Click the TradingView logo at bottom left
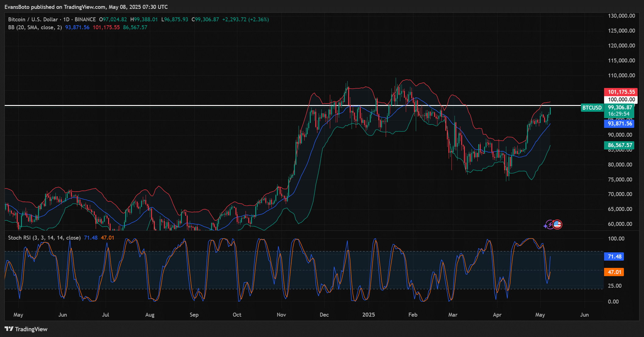The image size is (644, 337). (x=26, y=329)
